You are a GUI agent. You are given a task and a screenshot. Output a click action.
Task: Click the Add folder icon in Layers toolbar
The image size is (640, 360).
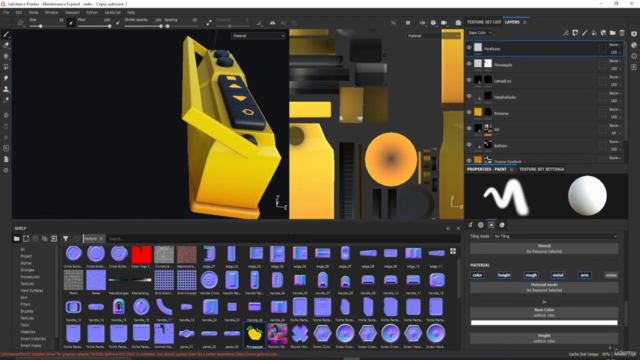click(613, 33)
